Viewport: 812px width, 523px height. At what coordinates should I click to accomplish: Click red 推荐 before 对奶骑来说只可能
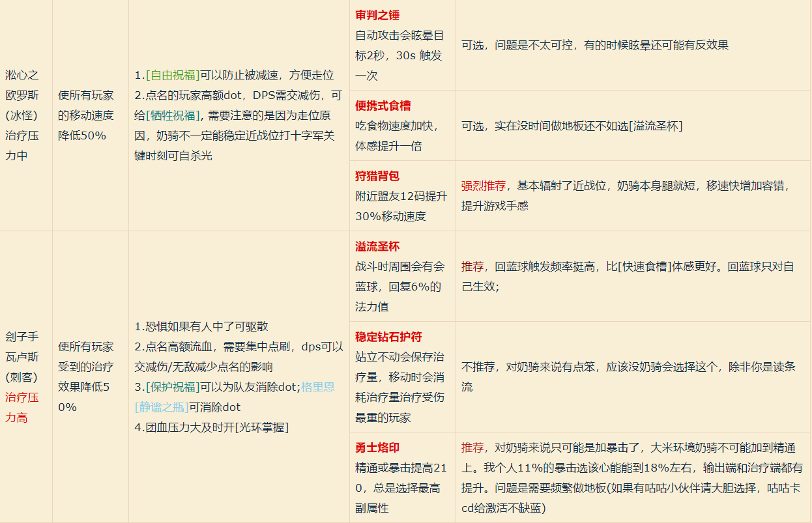pos(472,447)
